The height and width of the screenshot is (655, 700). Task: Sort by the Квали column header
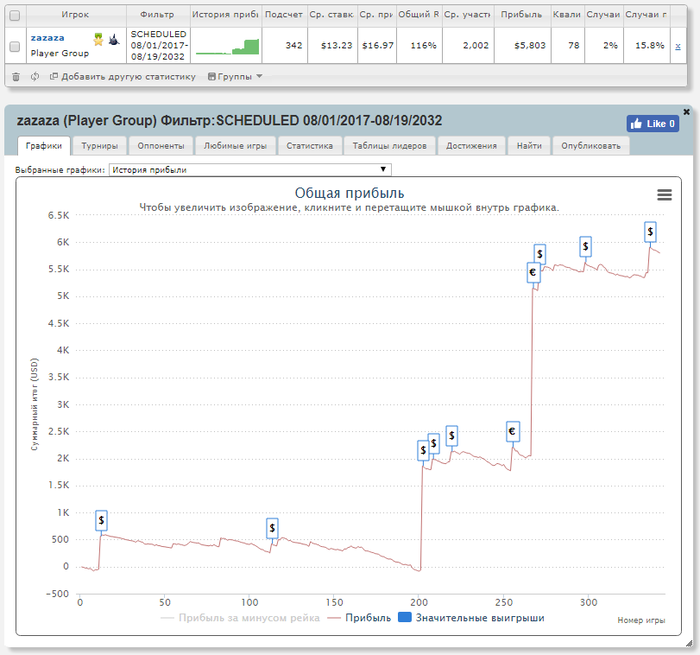click(x=567, y=15)
